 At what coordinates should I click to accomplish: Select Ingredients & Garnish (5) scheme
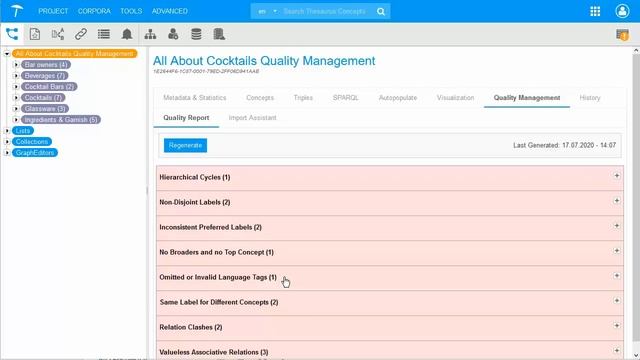[61, 120]
